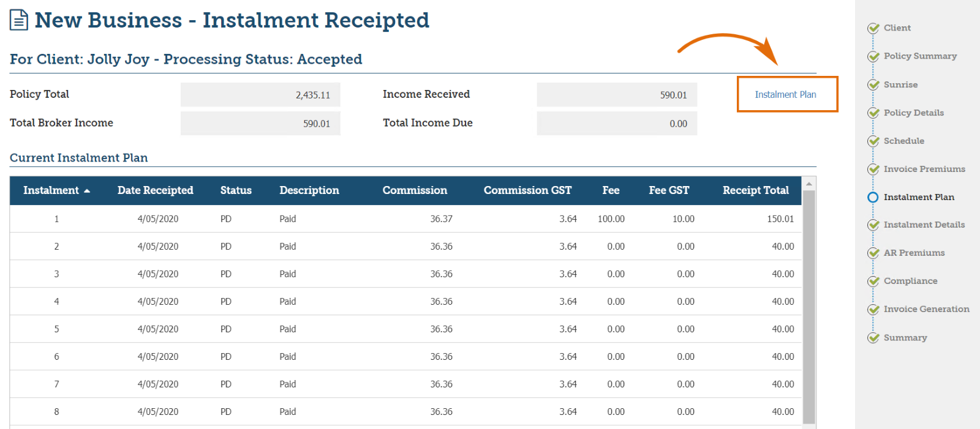Sort table by Receipt Total header
Screen dimensions: 980x429
[x=755, y=190]
